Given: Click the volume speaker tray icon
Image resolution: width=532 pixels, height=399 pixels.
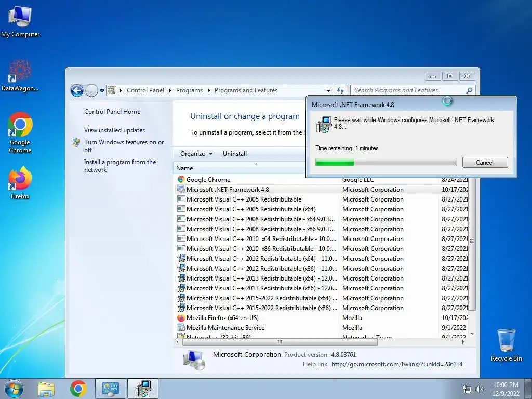Looking at the screenshot, I should (x=480, y=389).
